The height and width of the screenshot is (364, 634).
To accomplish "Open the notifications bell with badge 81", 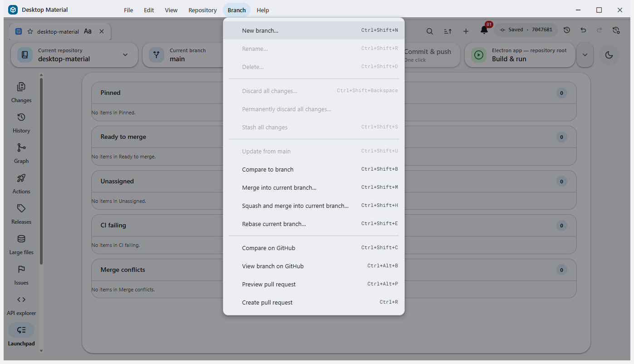I will click(x=484, y=30).
